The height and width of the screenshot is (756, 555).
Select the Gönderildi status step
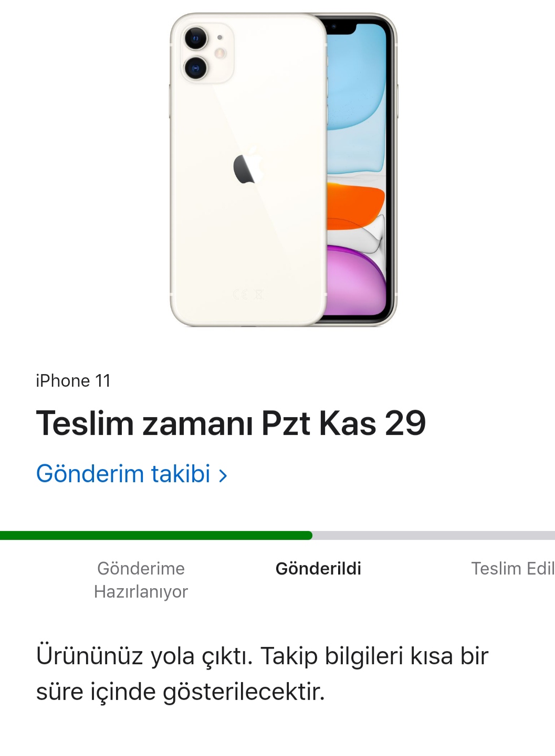coord(318,569)
